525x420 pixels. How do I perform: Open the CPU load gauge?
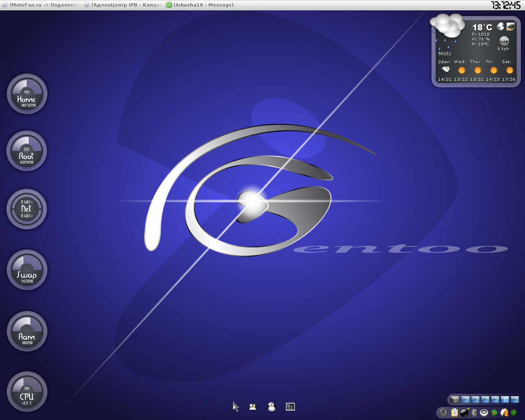pyautogui.click(x=27, y=392)
